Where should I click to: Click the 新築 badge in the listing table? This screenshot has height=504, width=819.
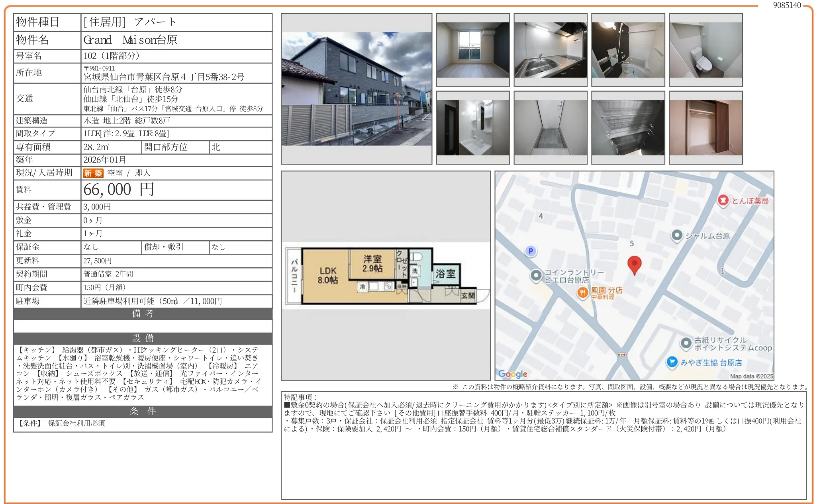click(x=93, y=173)
